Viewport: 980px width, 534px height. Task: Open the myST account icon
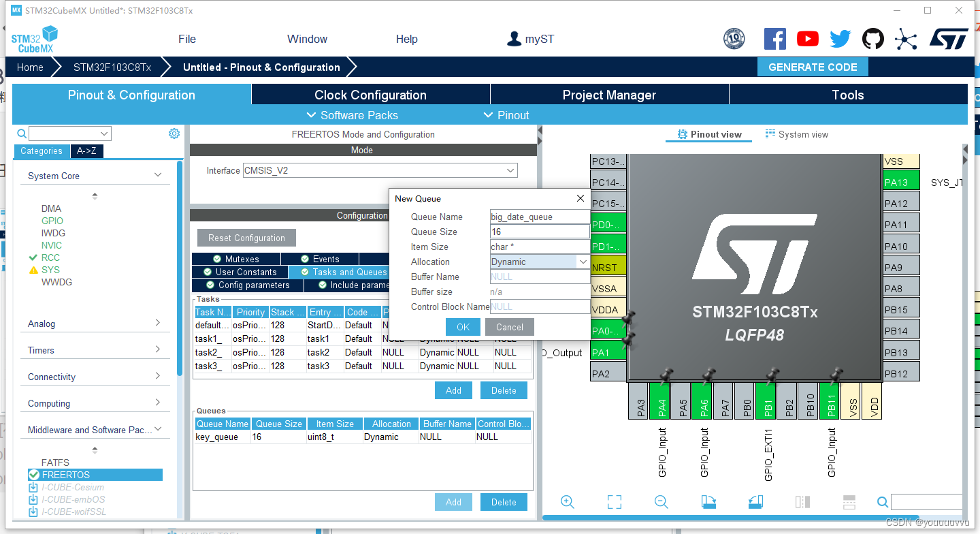point(514,39)
